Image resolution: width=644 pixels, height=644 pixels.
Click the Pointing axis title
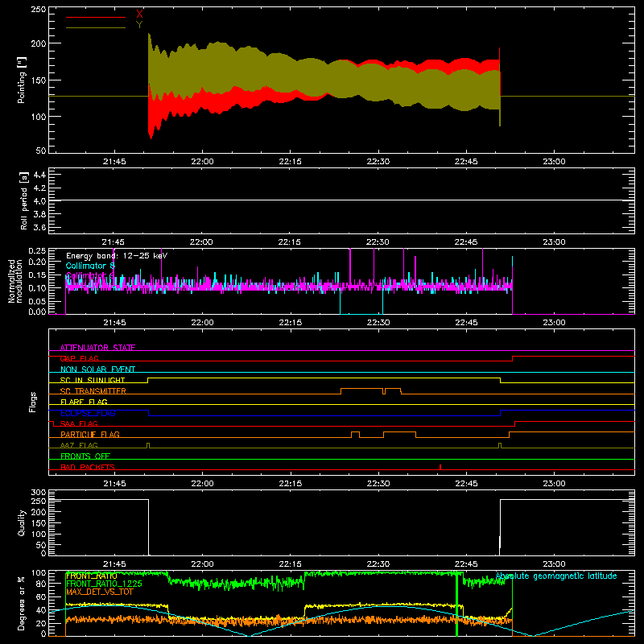pos(22,80)
